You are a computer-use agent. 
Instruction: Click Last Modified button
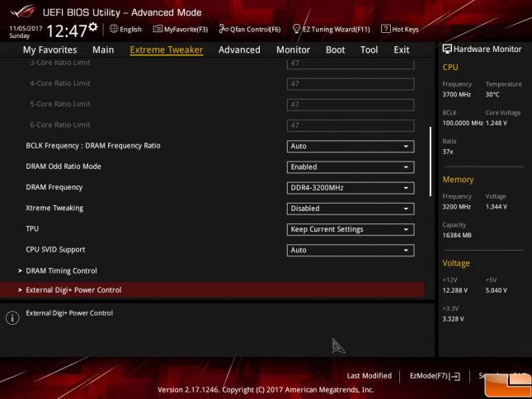coord(370,376)
